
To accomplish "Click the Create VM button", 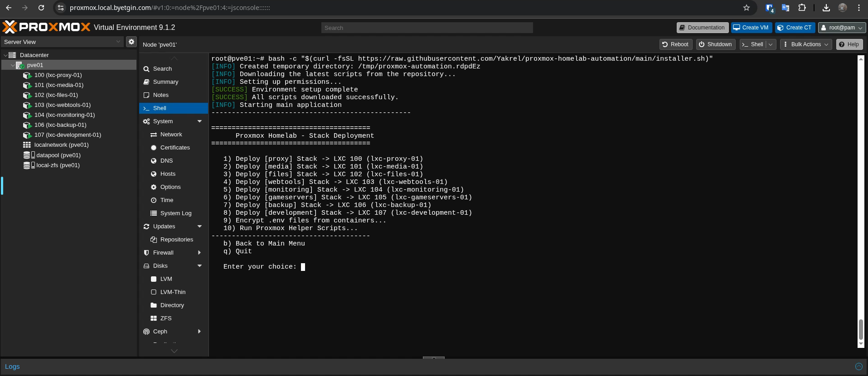I will [x=751, y=28].
